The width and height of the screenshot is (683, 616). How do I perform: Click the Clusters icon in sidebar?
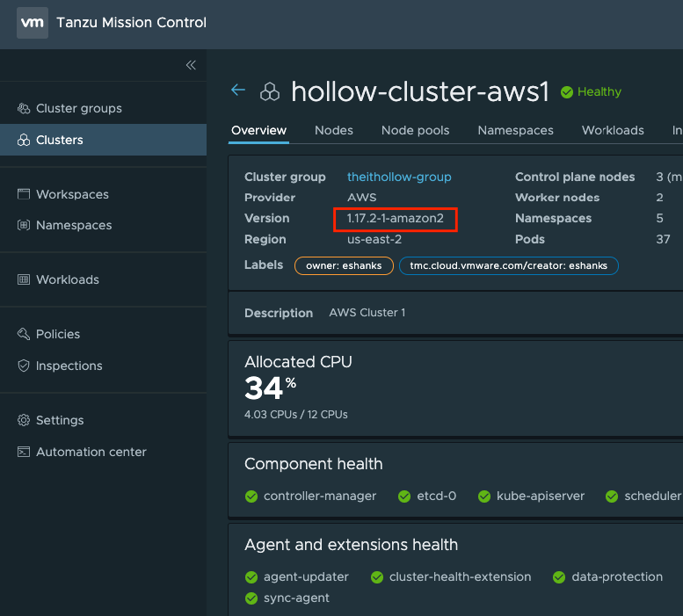pyautogui.click(x=24, y=141)
